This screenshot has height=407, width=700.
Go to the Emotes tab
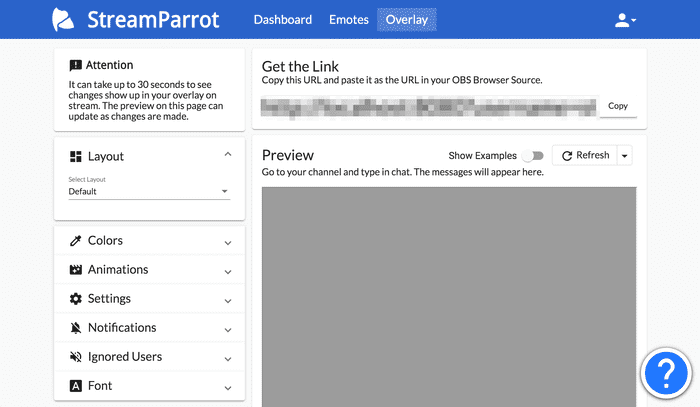click(349, 20)
